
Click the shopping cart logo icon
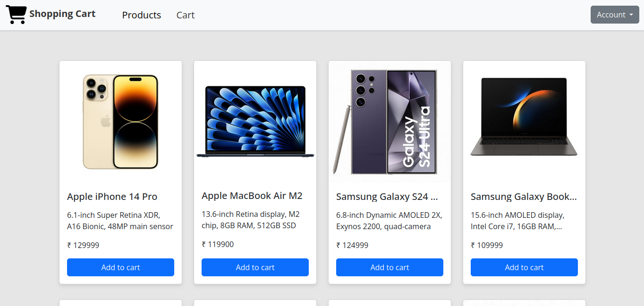[16, 15]
